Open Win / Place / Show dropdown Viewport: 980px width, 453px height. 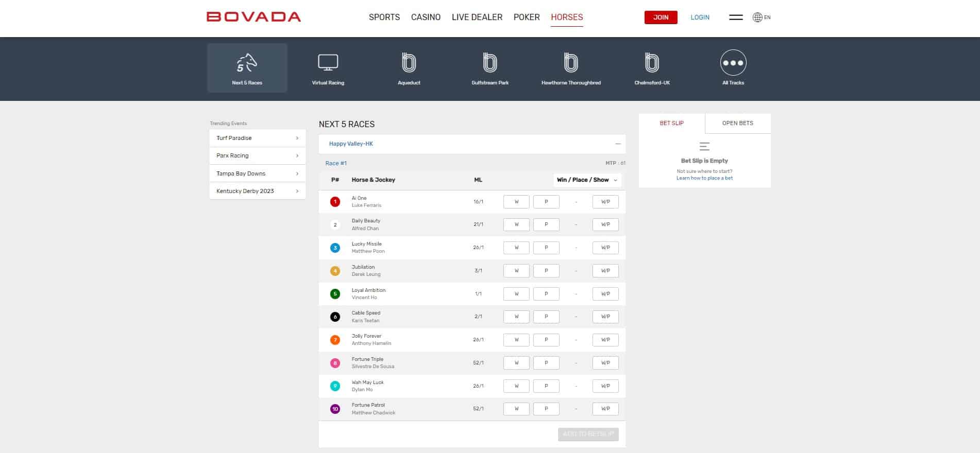coord(587,180)
